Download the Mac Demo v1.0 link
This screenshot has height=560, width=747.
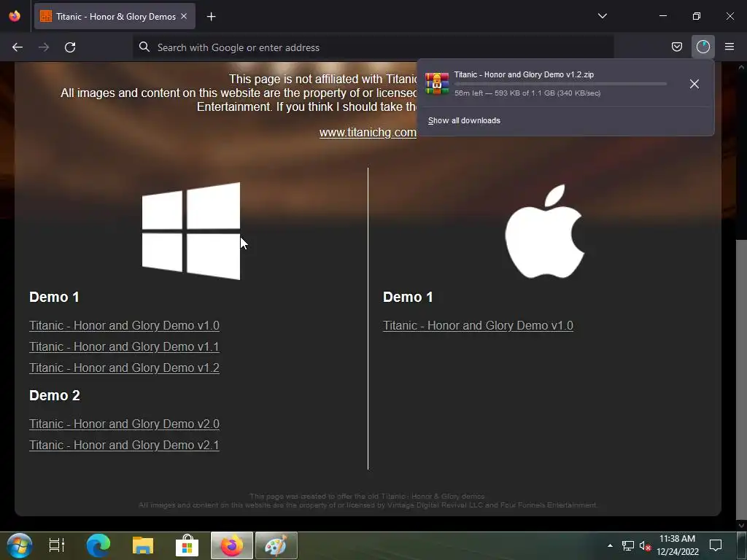pos(479,326)
